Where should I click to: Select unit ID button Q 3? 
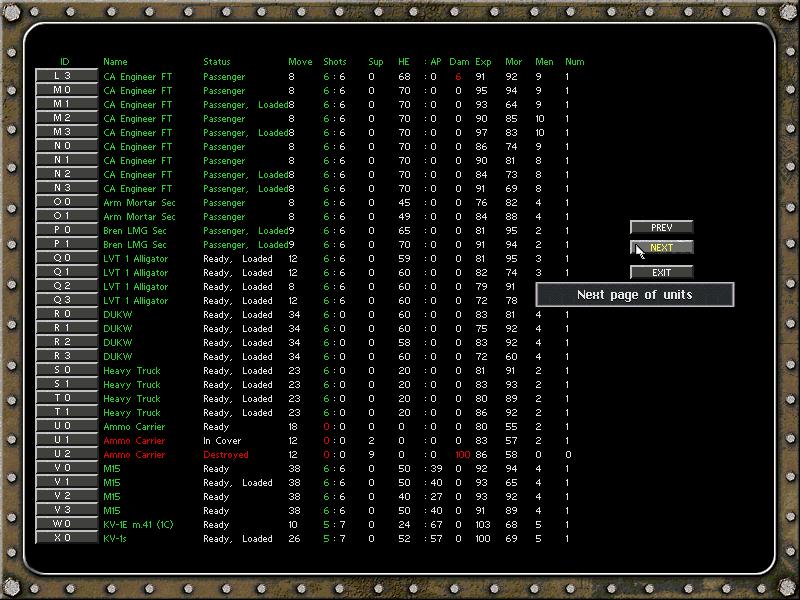(x=66, y=300)
